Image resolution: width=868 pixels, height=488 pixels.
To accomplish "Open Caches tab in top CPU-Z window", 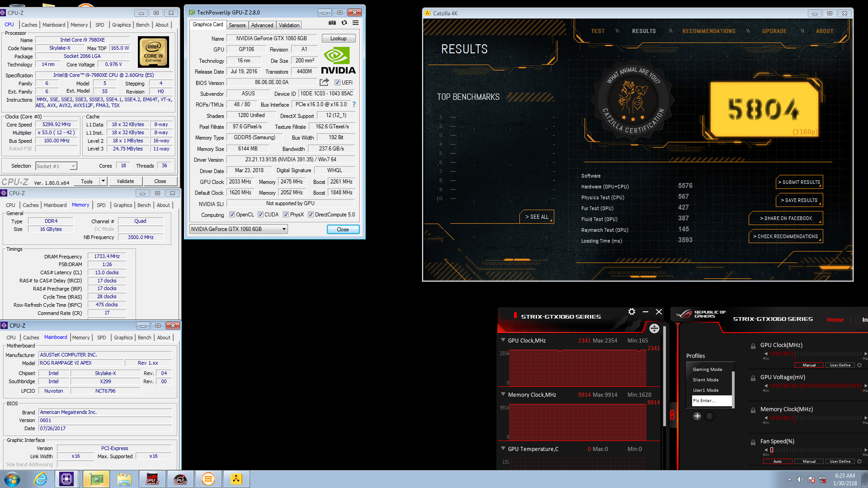I will click(x=29, y=25).
